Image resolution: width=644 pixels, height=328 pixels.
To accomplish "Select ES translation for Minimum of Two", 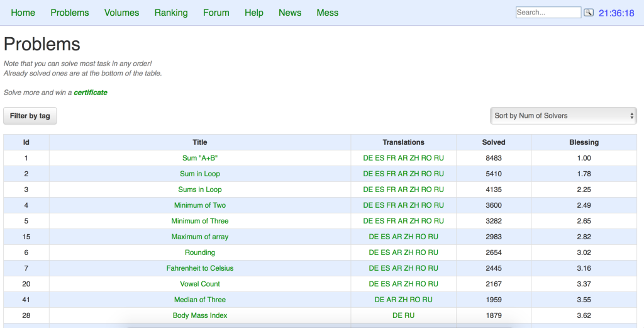I will click(x=379, y=205).
